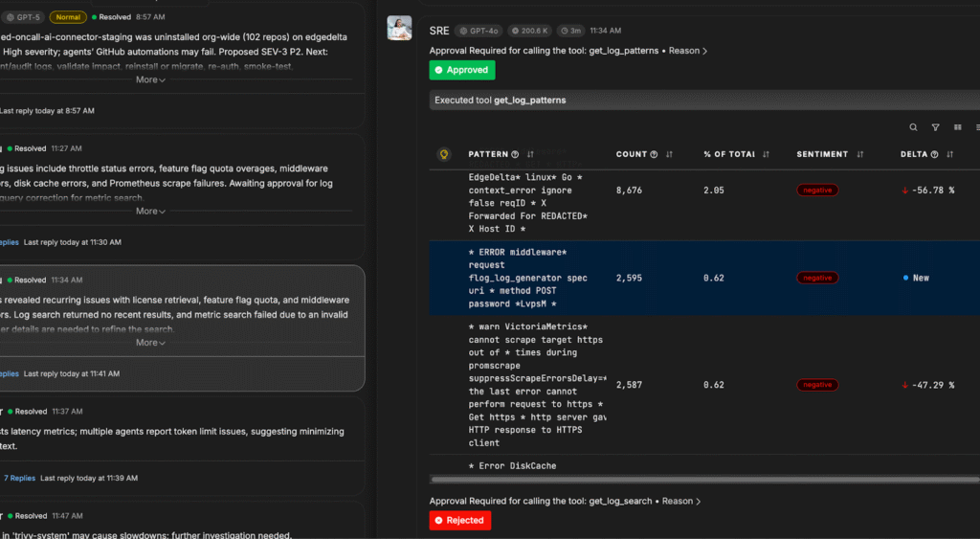Expand More on the 11:34 AM thread
Viewport: 980px width, 539px height.
pos(150,342)
